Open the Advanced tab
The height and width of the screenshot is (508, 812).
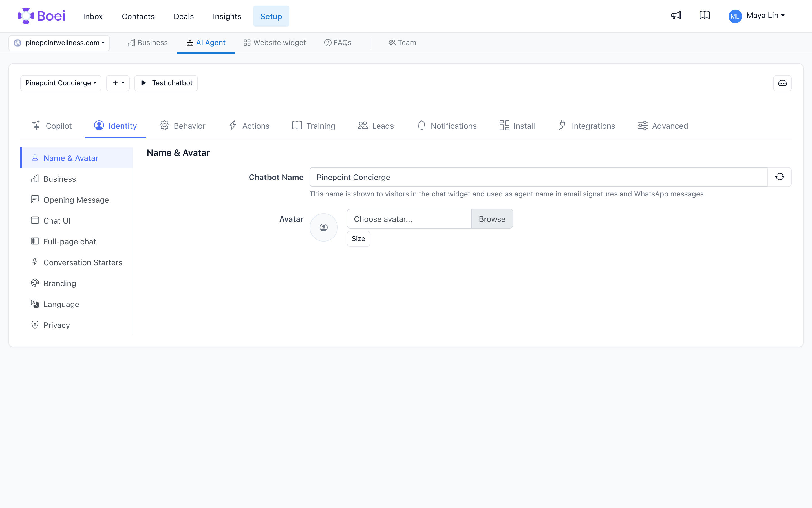(x=663, y=126)
